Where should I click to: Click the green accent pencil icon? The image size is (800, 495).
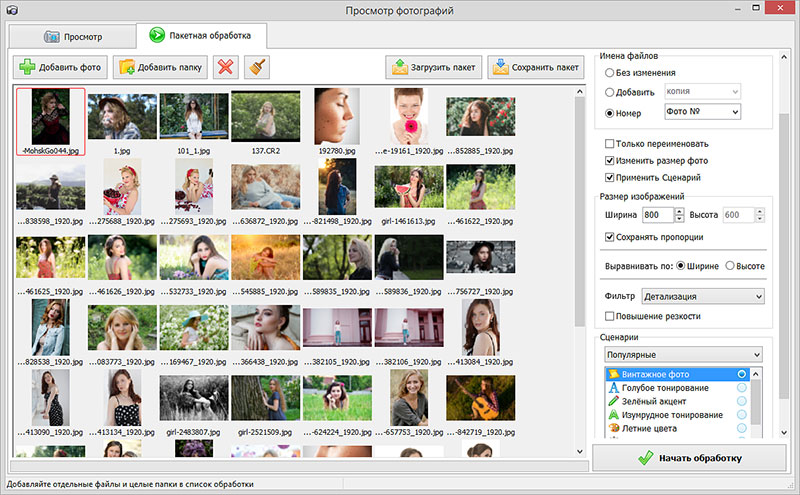pos(614,401)
